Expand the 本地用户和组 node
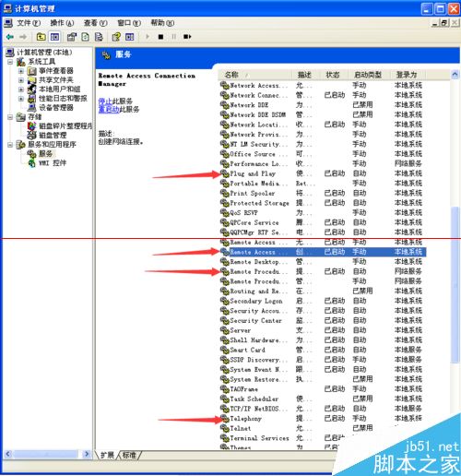This screenshot has height=476, width=461. [x=21, y=89]
